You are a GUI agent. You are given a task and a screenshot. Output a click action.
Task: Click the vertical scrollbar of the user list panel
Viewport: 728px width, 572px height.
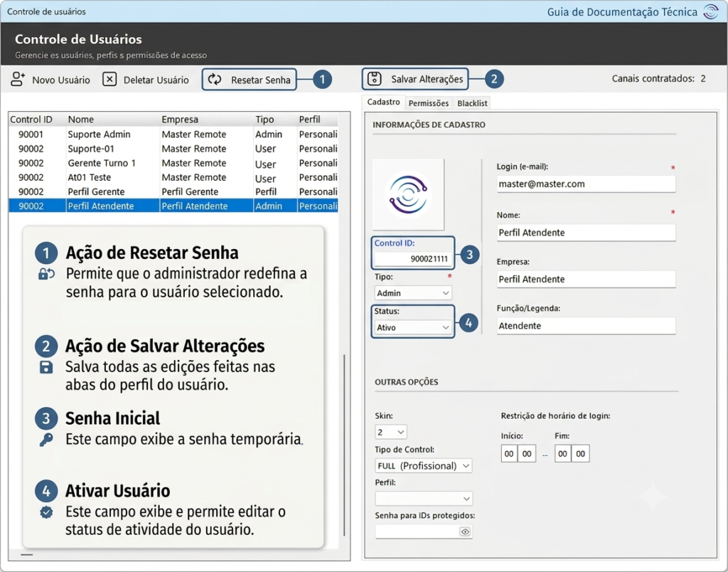(x=344, y=445)
